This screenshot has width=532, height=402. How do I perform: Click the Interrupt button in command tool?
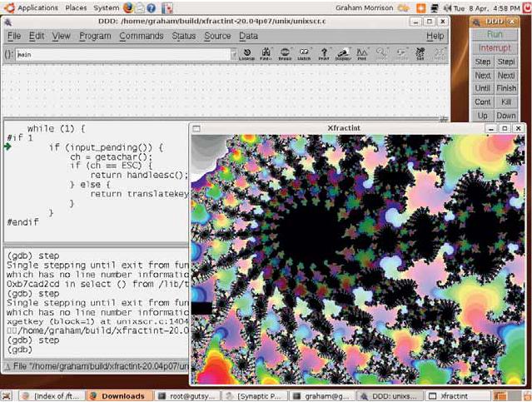click(495, 48)
